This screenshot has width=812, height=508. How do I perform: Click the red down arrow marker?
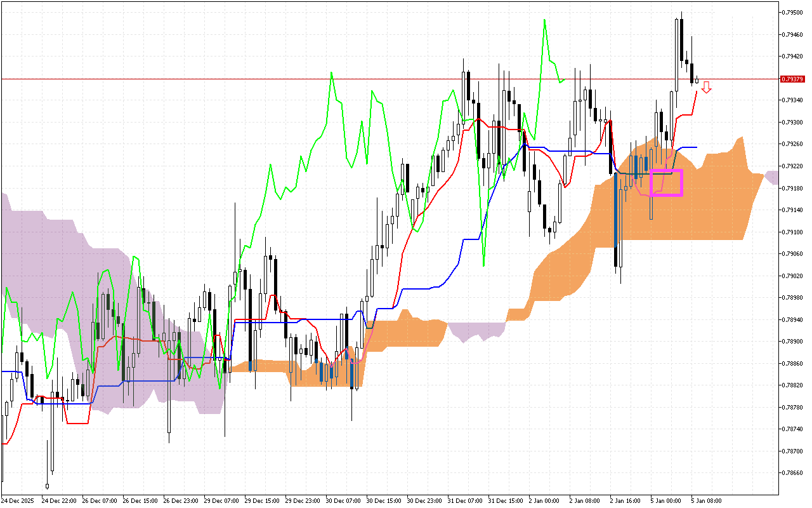[x=706, y=88]
